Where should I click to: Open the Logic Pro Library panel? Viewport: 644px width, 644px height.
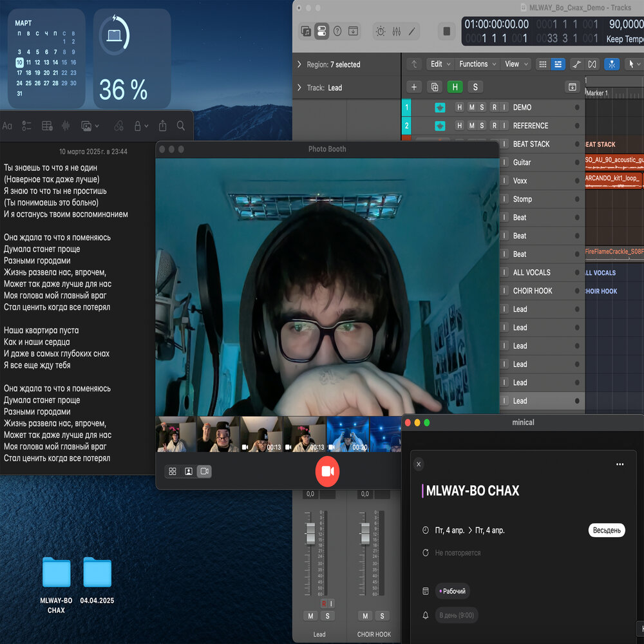pyautogui.click(x=306, y=31)
